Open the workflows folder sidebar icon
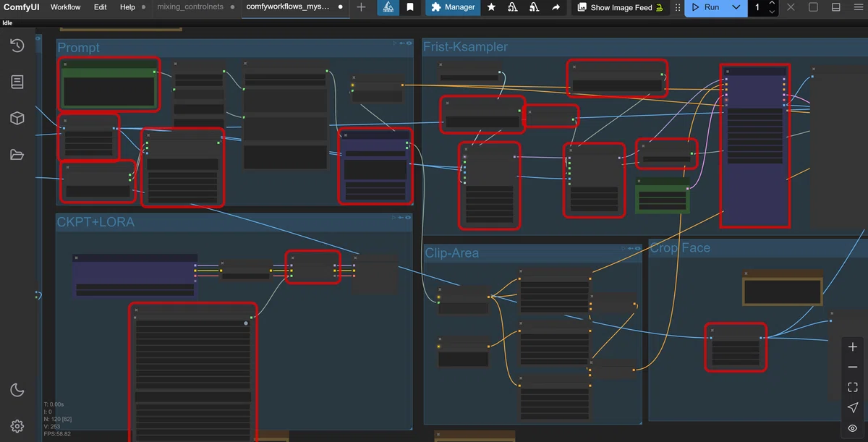The image size is (868, 442). tap(17, 154)
